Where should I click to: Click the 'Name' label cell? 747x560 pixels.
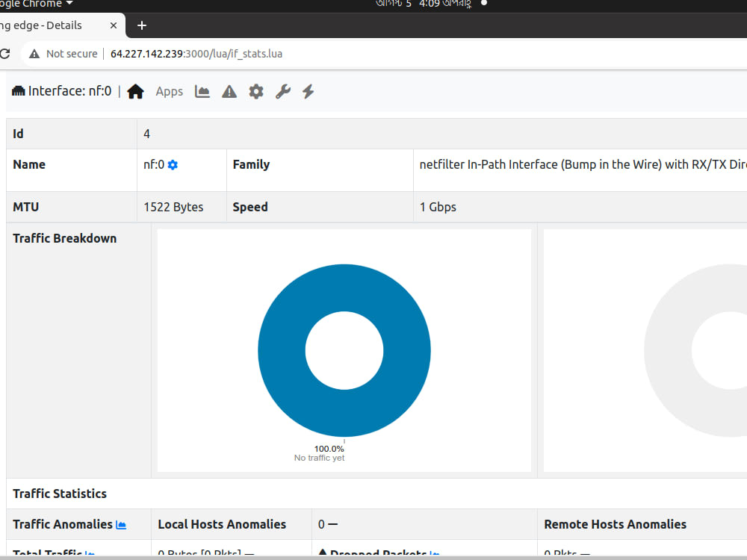(x=72, y=170)
